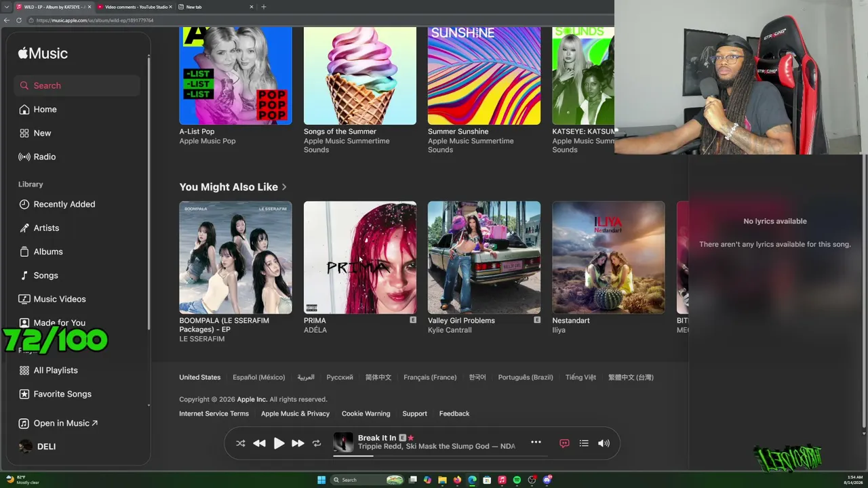Toggle repeat mode in the player

click(x=317, y=443)
